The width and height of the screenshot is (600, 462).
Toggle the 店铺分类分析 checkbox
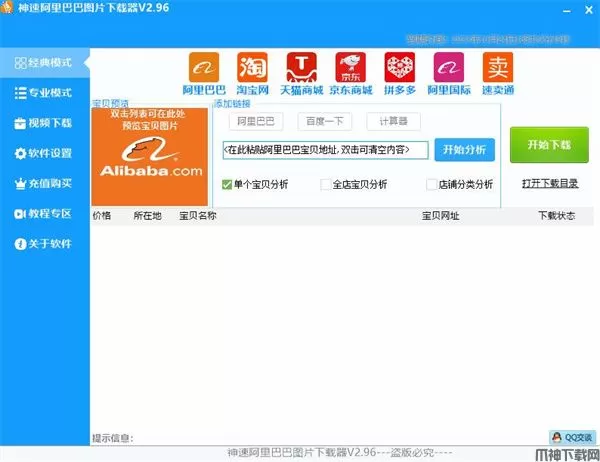[x=432, y=184]
